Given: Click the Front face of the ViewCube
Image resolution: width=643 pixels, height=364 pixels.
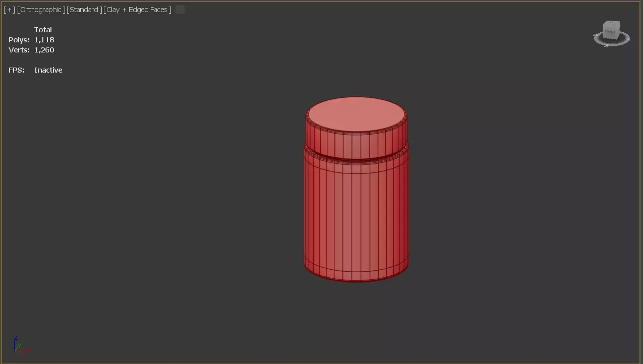Looking at the screenshot, I should [x=610, y=32].
